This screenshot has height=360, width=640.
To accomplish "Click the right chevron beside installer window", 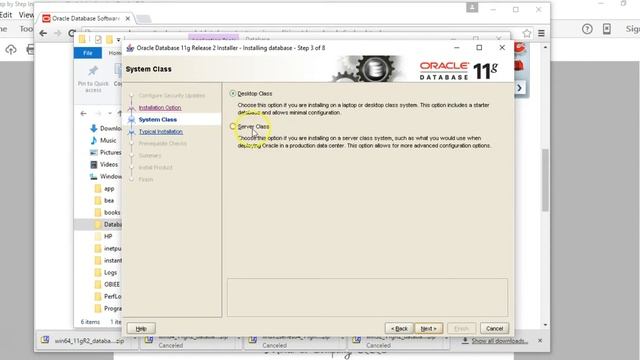I will click(519, 88).
